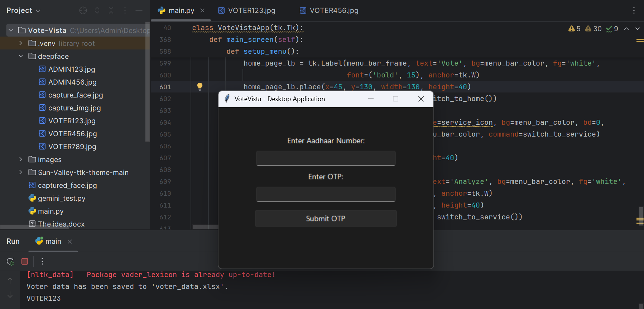Hide the Project panel with minimize dash

[x=139, y=10]
